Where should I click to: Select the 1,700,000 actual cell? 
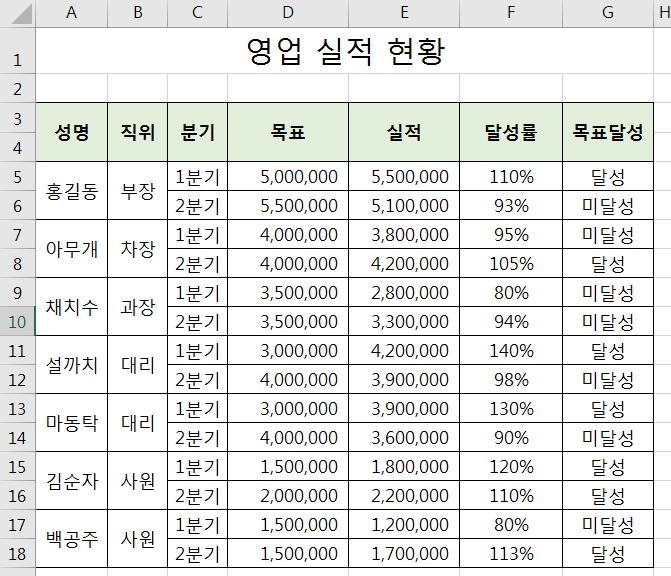point(404,553)
